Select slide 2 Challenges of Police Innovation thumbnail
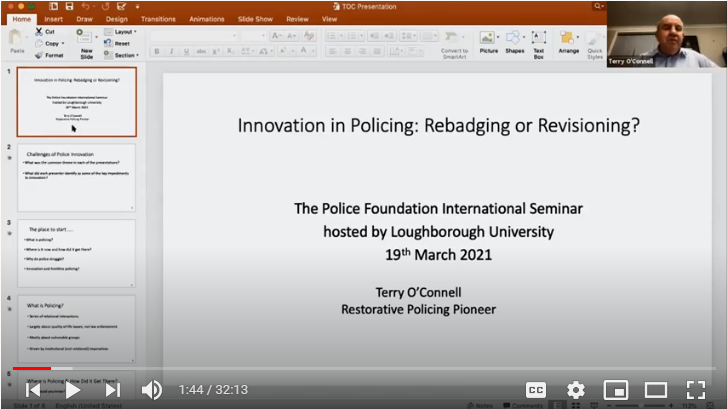Viewport: 727px width, 409px height. click(77, 178)
